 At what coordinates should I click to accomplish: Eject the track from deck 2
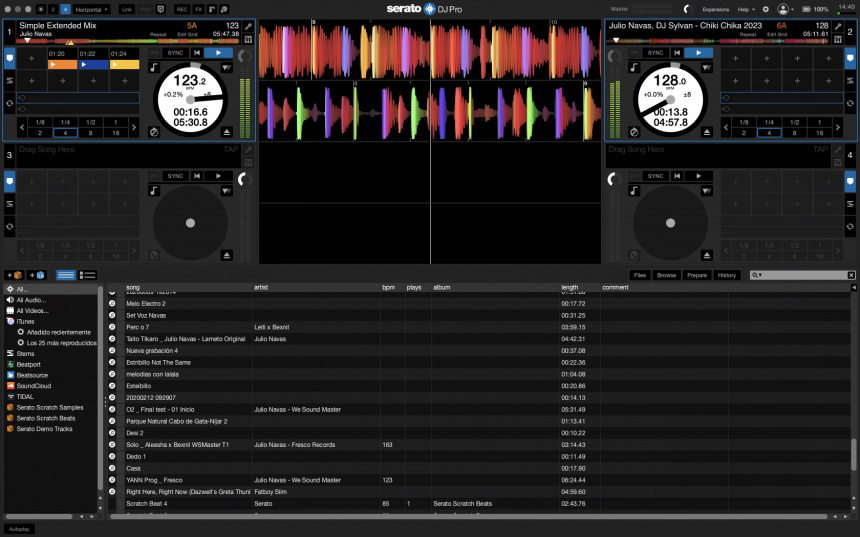tap(707, 132)
